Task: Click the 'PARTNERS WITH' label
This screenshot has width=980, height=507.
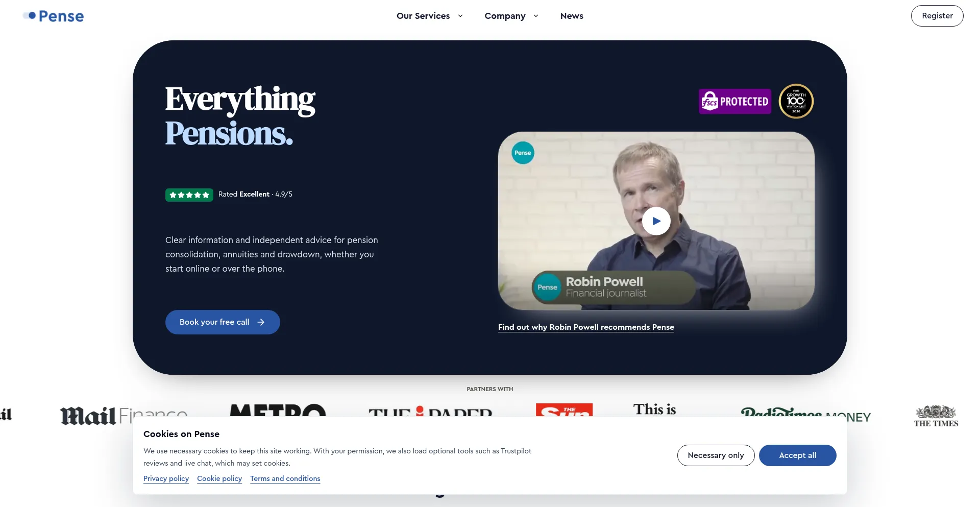Action: tap(490, 389)
